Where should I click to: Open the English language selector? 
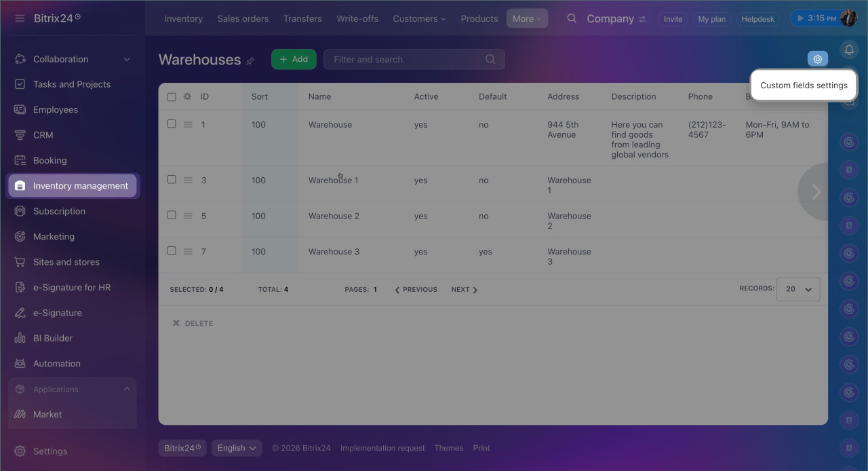tap(237, 448)
